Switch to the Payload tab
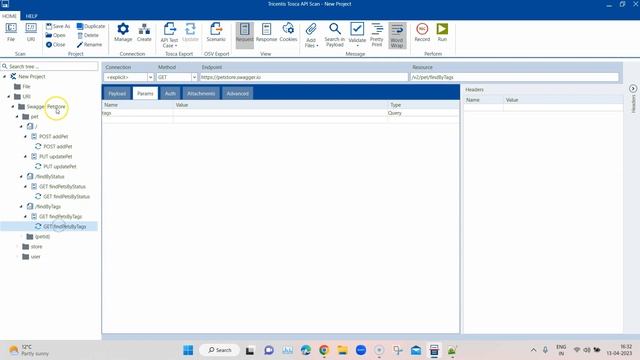This screenshot has width=640, height=360. tap(117, 93)
